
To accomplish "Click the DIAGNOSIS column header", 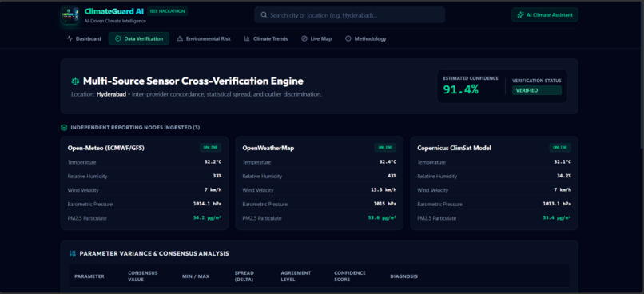I will click(x=403, y=276).
